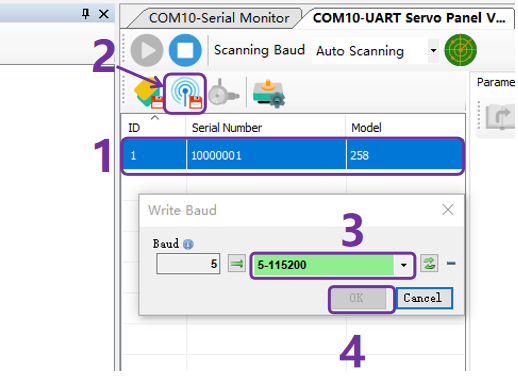This screenshot has height=379, width=518.
Task: Select COM10-UART Servo Panel tab
Action: click(x=409, y=18)
